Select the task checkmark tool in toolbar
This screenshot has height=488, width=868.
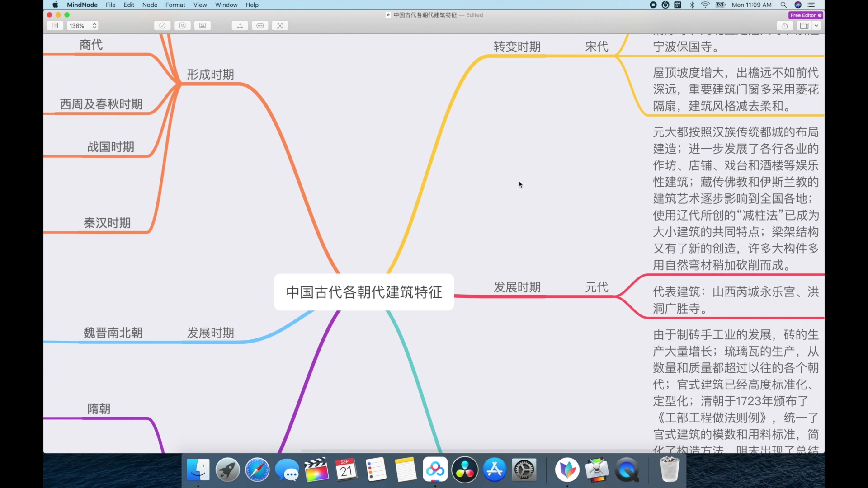[x=163, y=26]
